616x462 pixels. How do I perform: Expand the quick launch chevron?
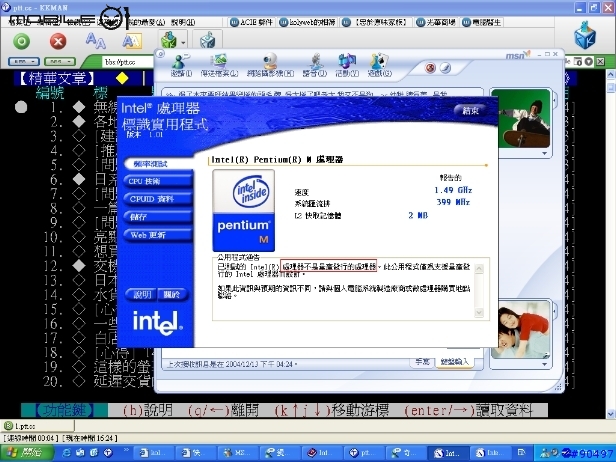pyautogui.click(x=126, y=450)
